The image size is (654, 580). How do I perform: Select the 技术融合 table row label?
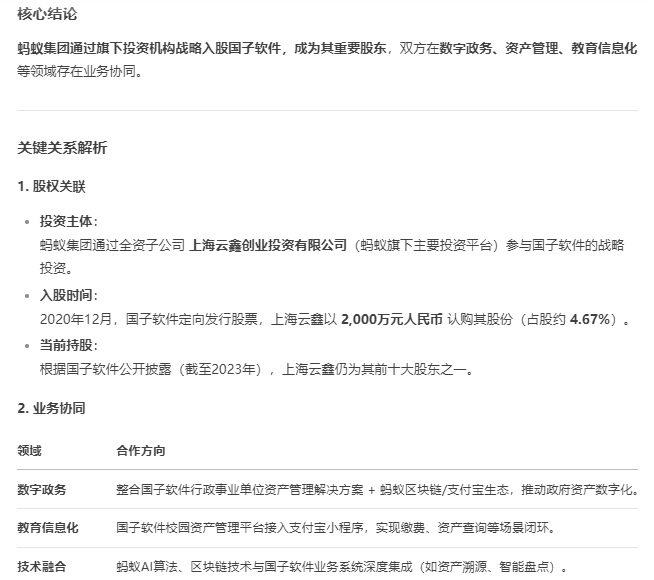(x=42, y=566)
